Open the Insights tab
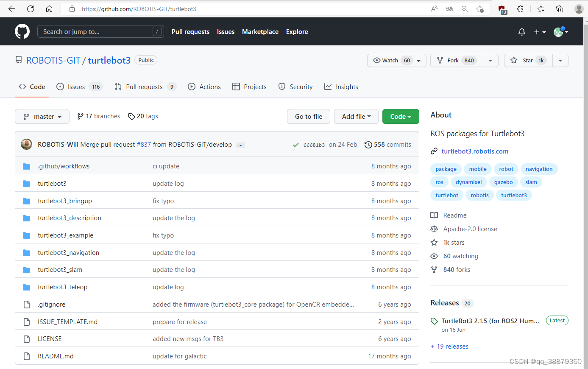588x369 pixels. click(x=341, y=87)
